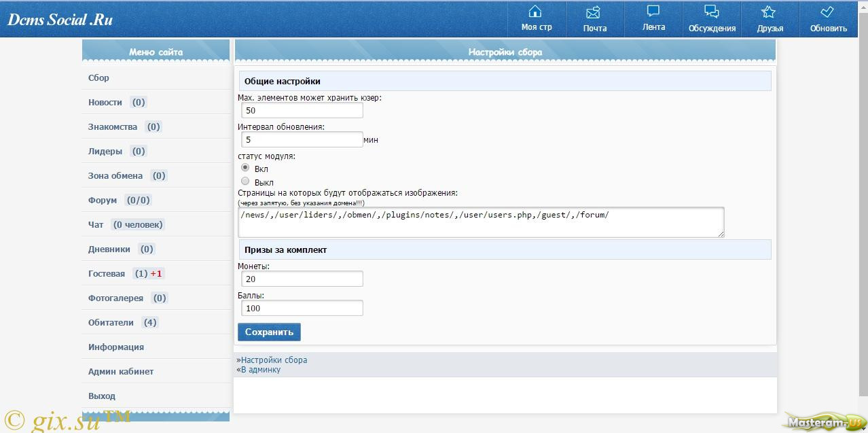Open the Друзья star icon
Viewport: 868px width, 433px height.
[769, 12]
